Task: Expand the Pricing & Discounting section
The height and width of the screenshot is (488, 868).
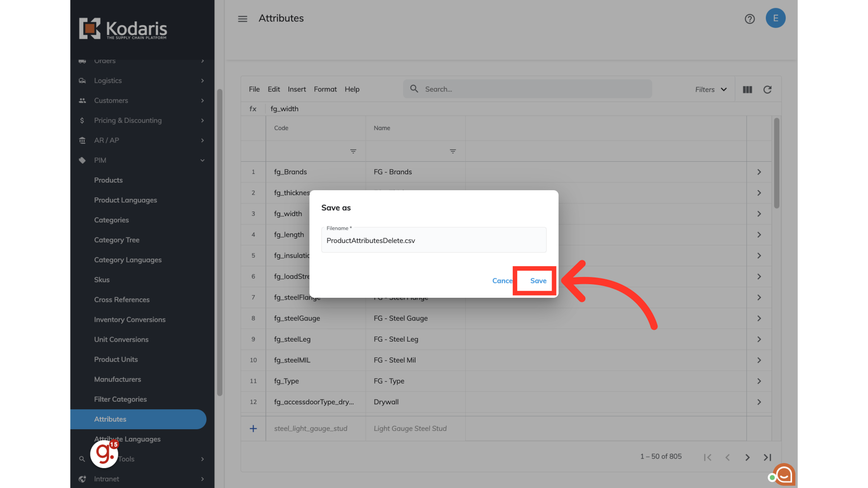Action: pos(202,121)
